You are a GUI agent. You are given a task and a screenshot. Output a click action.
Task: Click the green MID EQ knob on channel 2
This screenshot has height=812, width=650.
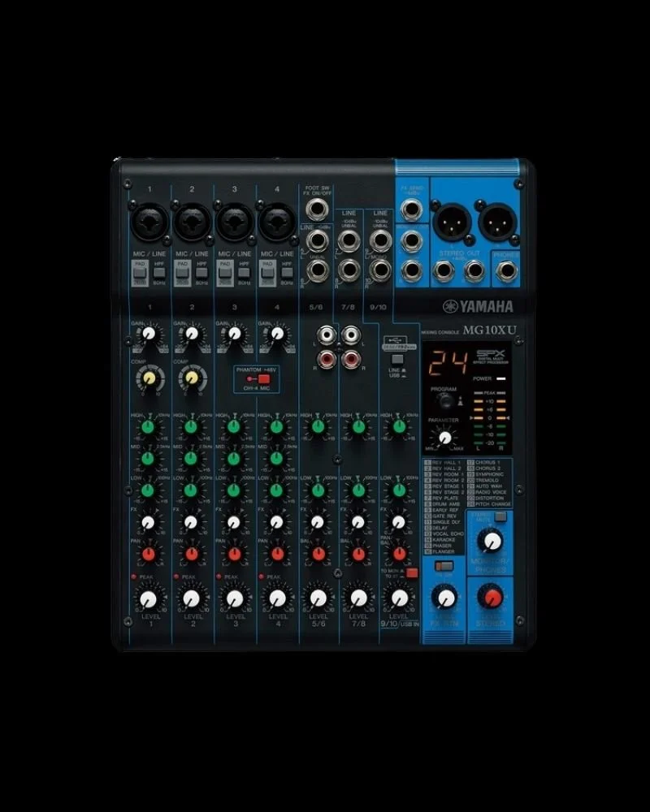191,459
